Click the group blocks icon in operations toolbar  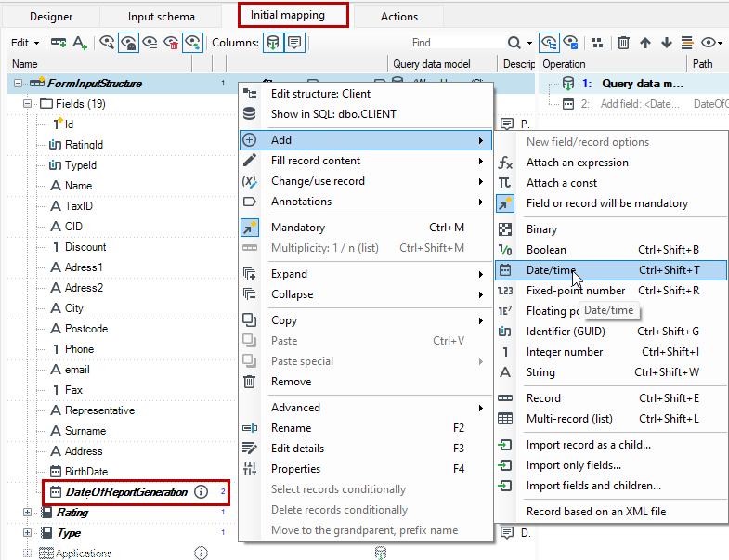[597, 43]
